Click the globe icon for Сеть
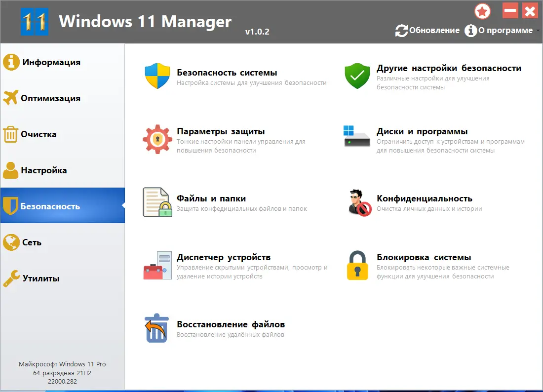 coord(11,242)
